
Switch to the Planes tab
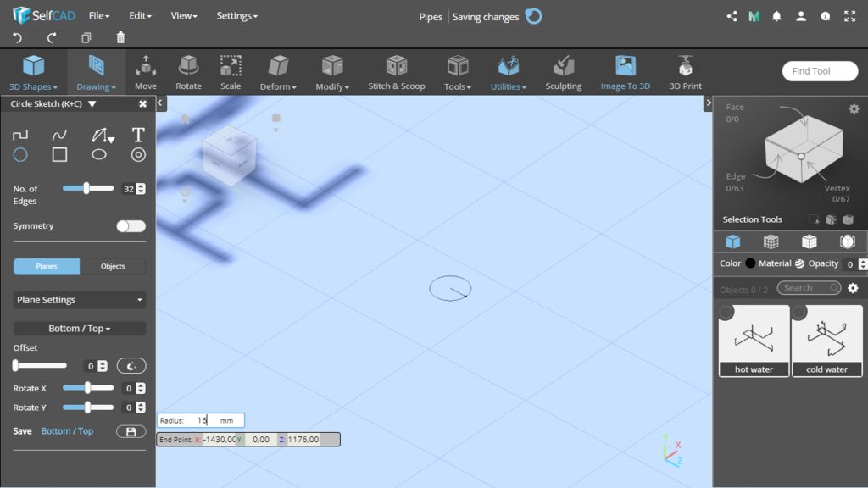point(47,266)
